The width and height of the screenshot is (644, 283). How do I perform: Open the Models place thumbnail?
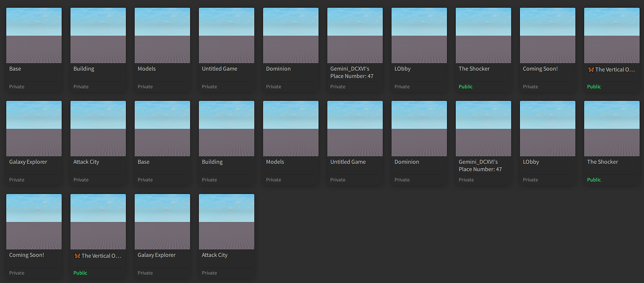pyautogui.click(x=162, y=35)
